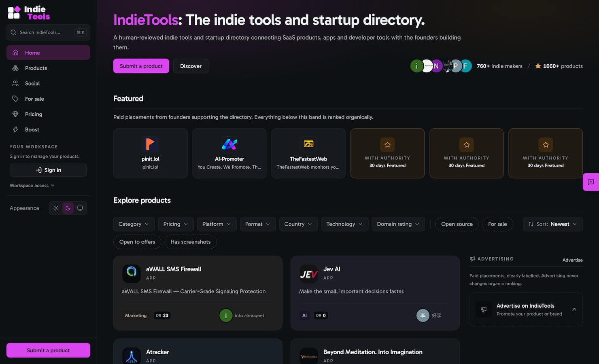Image resolution: width=599 pixels, height=364 pixels.
Task: Open the aWALL SMS Firewall product logo
Action: point(131,273)
